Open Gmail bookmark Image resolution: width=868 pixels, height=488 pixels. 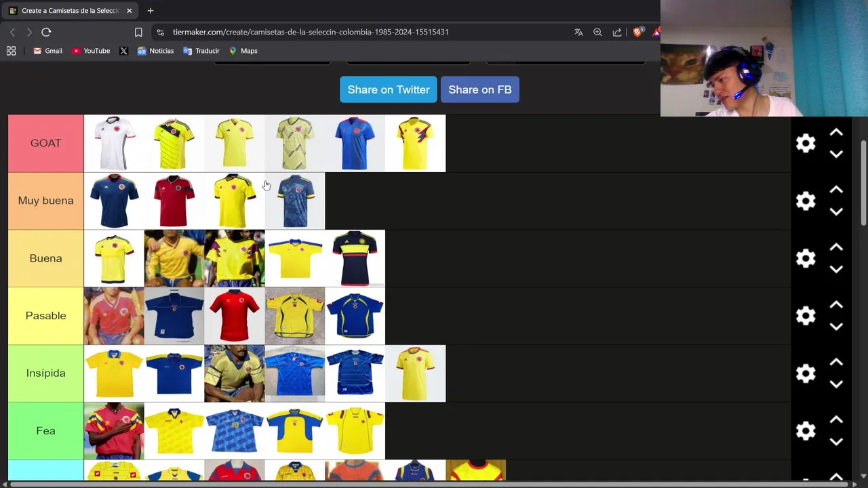tap(47, 51)
